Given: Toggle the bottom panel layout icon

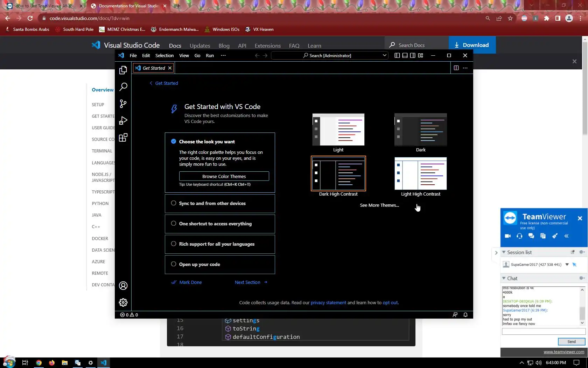Looking at the screenshot, I should 405,55.
